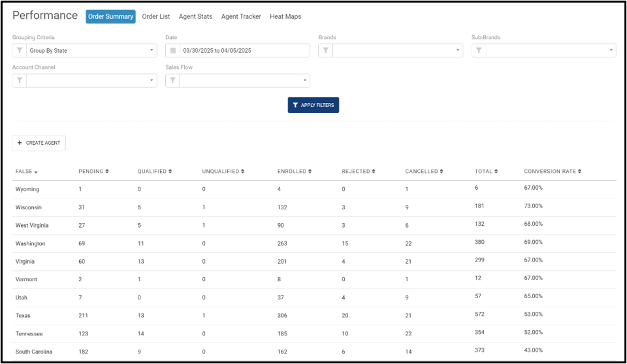Click the date range input field
The width and height of the screenshot is (627, 364).
tap(244, 51)
